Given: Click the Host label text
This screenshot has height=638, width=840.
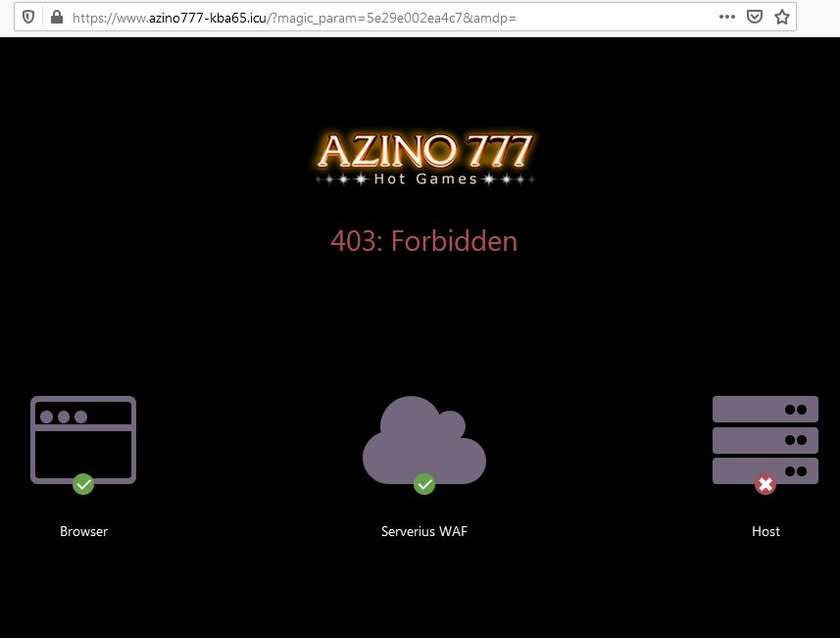Looking at the screenshot, I should [x=766, y=531].
